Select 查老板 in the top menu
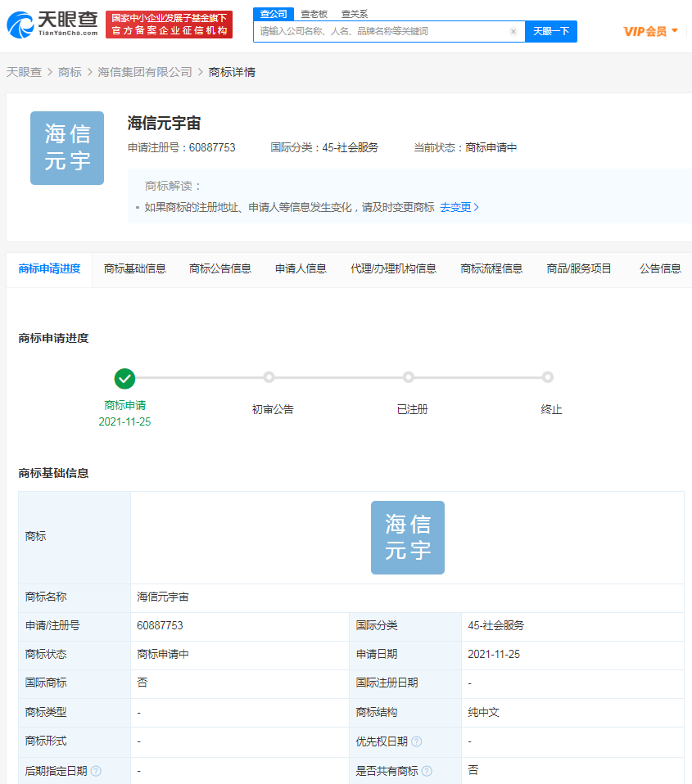 point(310,14)
